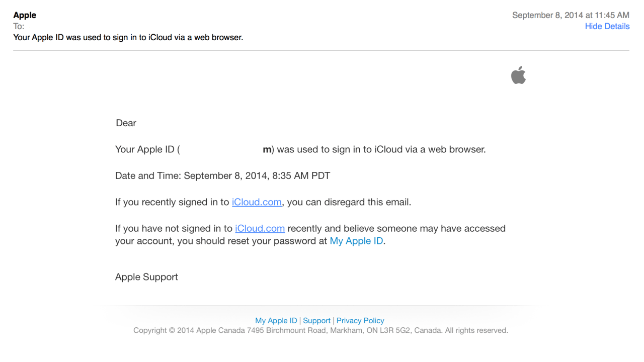
Task: Click the bold Apple ID address ending
Action: point(267,149)
